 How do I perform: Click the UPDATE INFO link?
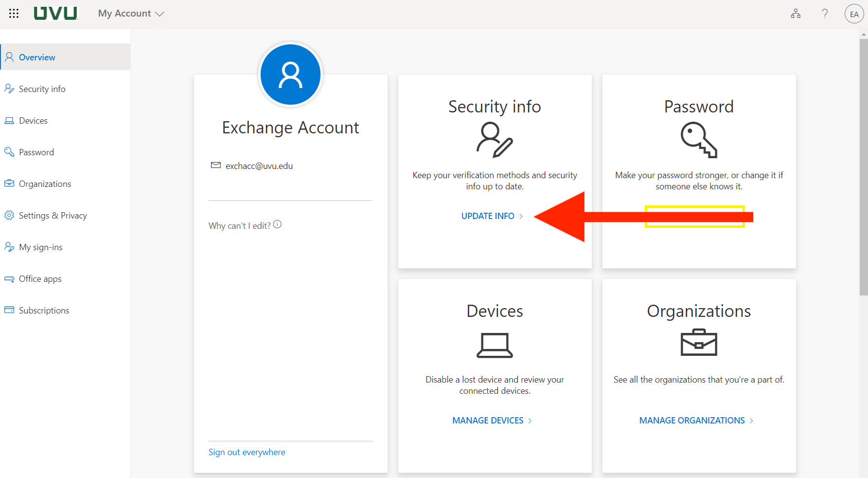pyautogui.click(x=488, y=216)
